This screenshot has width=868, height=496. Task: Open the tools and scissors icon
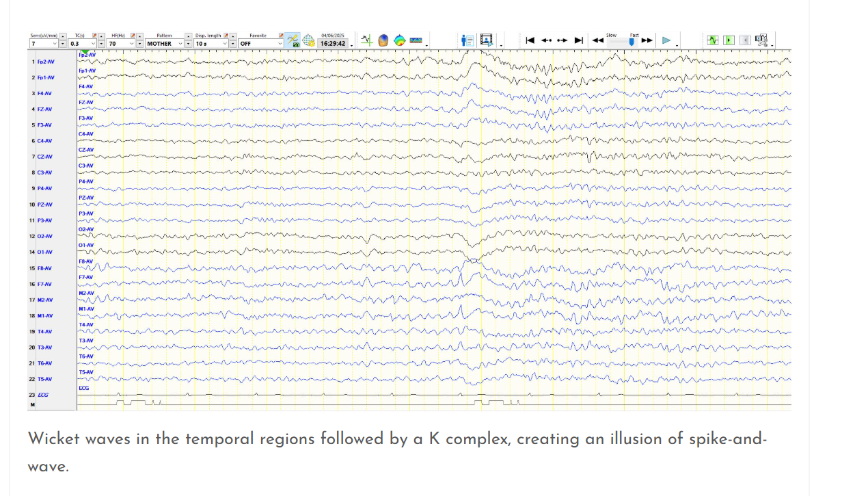click(x=761, y=40)
